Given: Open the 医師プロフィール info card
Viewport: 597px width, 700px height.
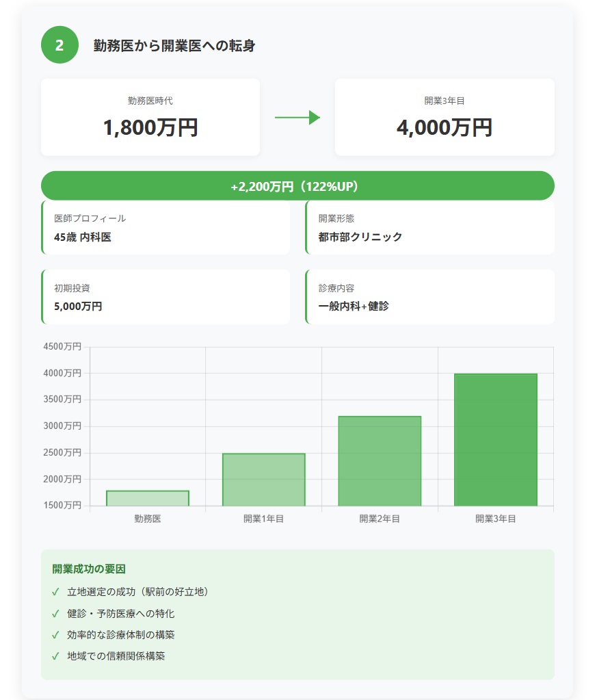Looking at the screenshot, I should click(x=165, y=228).
